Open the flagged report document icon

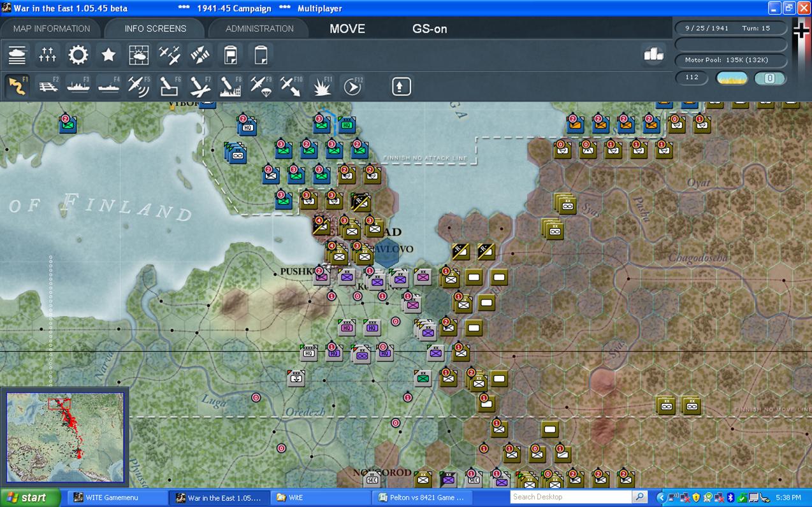(x=231, y=55)
